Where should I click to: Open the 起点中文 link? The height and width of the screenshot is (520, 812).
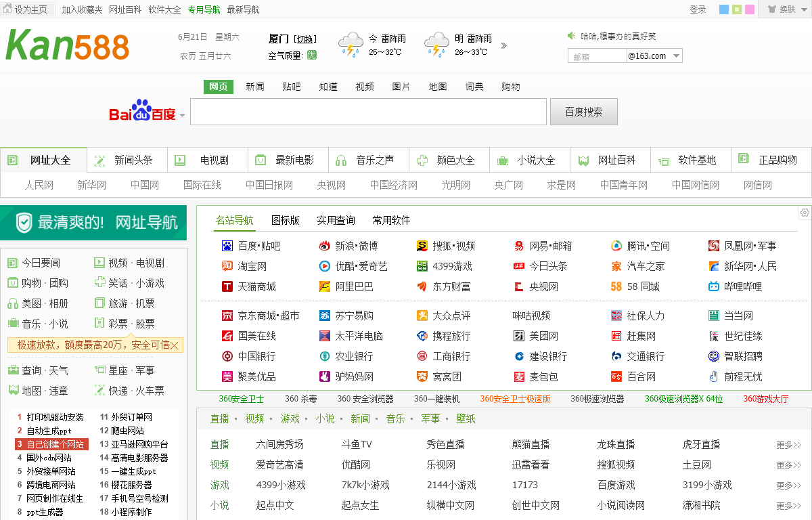coord(275,506)
